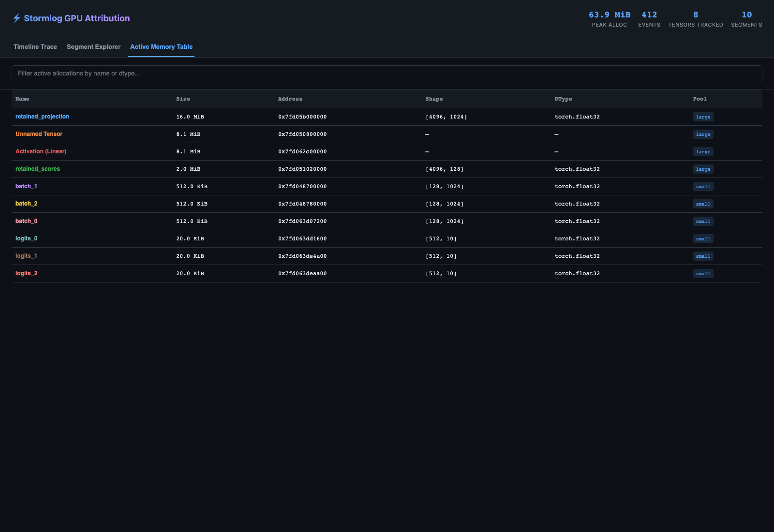Select address 0x7fd048780000
This screenshot has height=532, width=774.
(302, 204)
